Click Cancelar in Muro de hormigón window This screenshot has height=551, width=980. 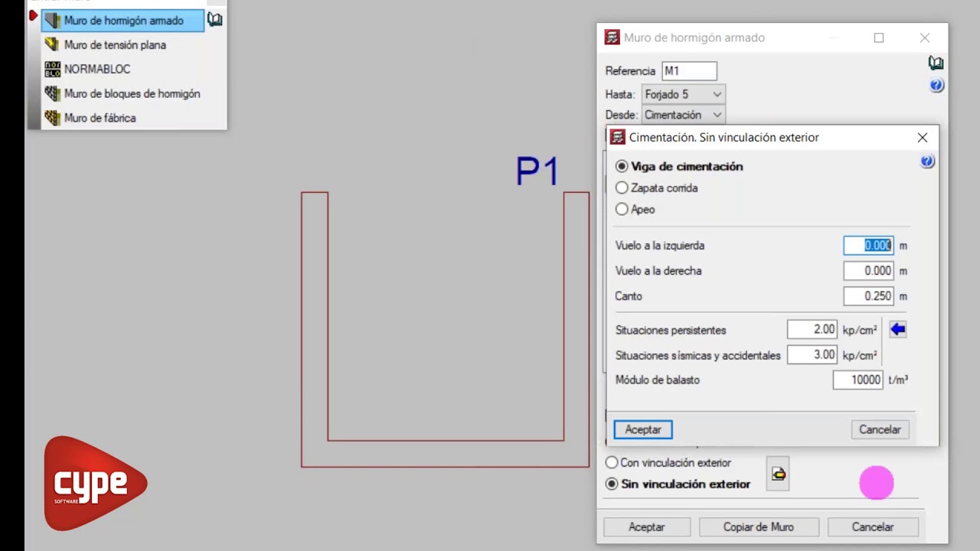pyautogui.click(x=873, y=527)
